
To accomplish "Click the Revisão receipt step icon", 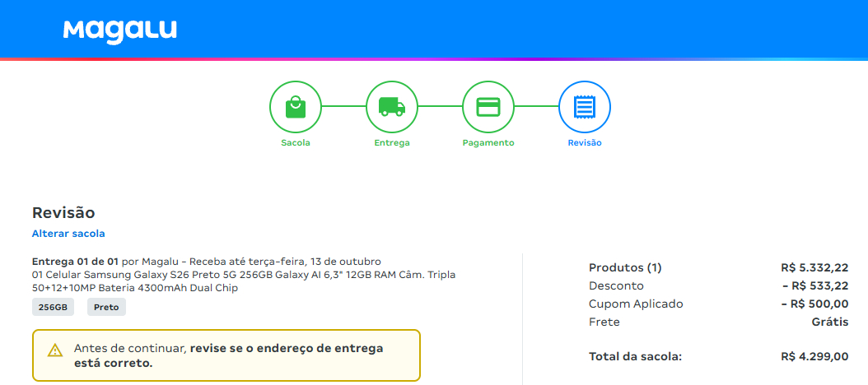I will [x=585, y=107].
